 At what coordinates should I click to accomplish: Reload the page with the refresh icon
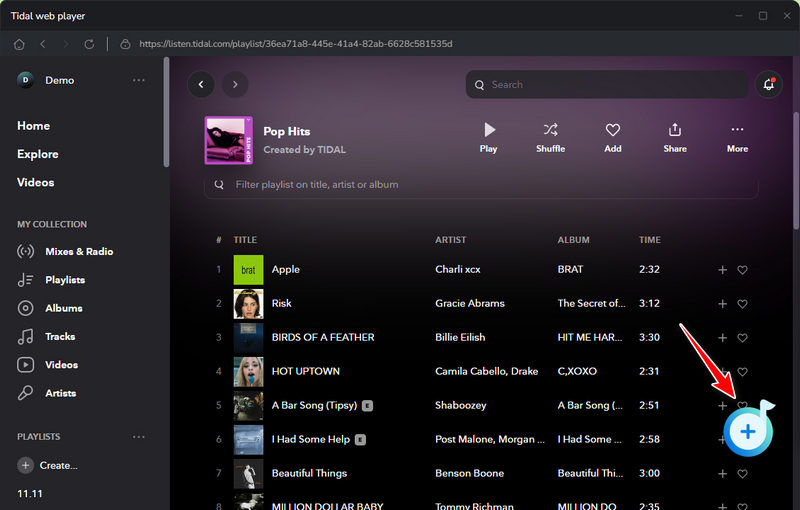[x=89, y=44]
